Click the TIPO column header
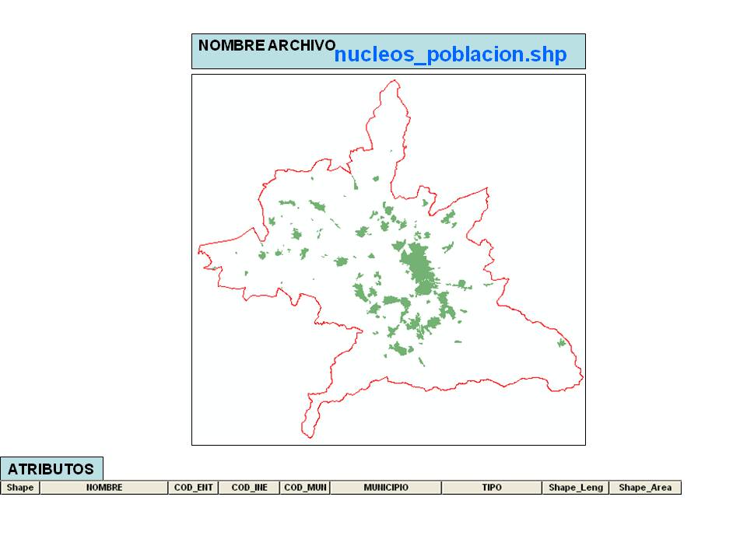Screen dimensions: 747x560 pyautogui.click(x=492, y=488)
